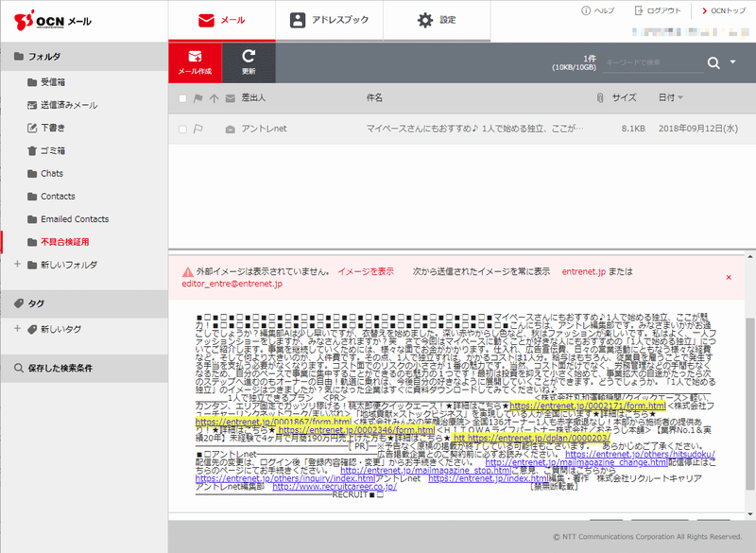This screenshot has height=553, width=756.
Task: Sort by 差出人 column
Action: coord(253,98)
